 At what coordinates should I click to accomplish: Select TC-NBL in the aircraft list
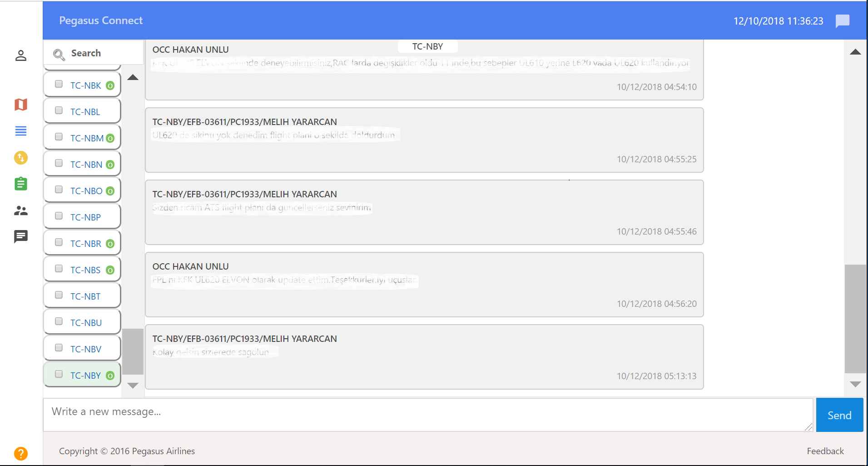[x=85, y=112]
